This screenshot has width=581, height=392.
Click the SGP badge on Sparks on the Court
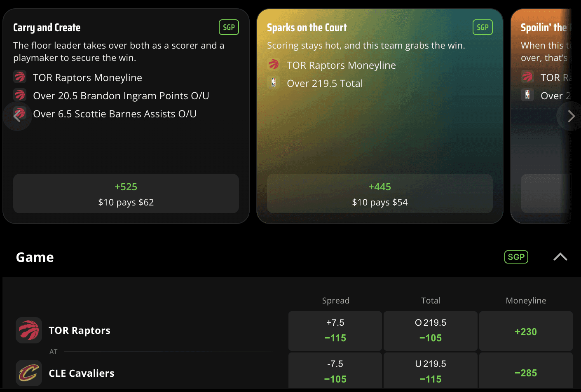click(483, 27)
